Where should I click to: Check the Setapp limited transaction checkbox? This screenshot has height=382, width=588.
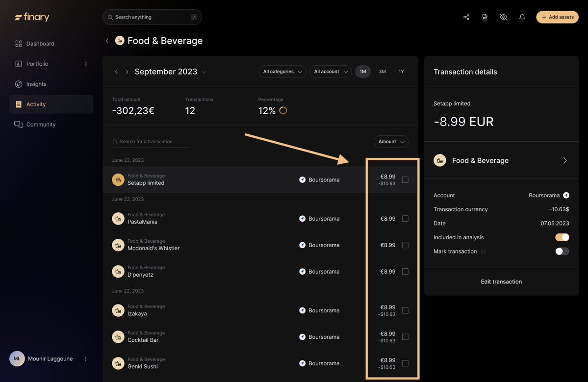(x=405, y=180)
